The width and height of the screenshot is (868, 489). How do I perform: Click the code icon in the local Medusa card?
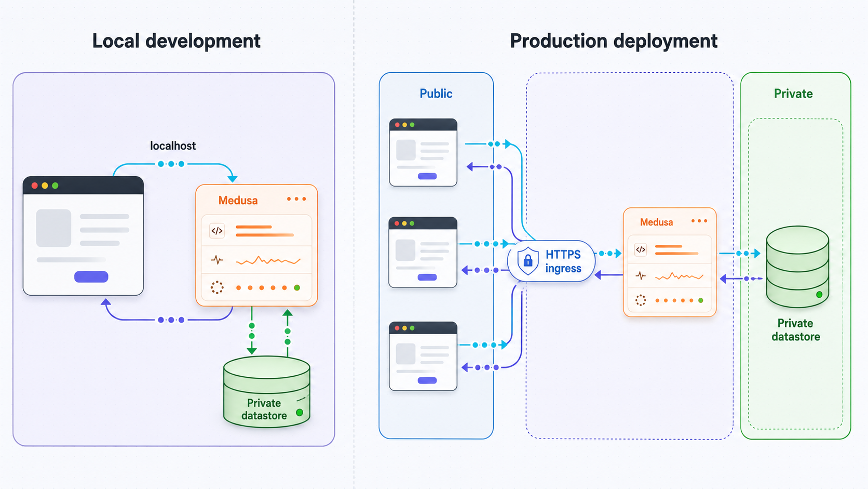[x=217, y=231]
